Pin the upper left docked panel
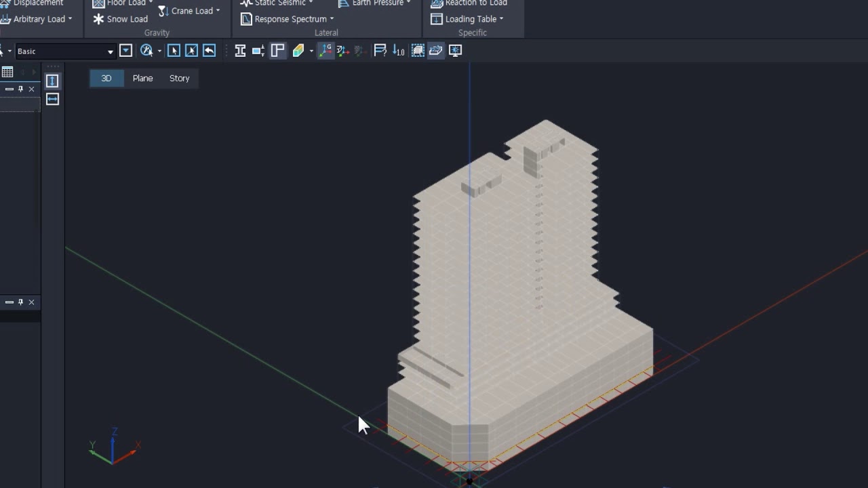The image size is (868, 488). 21,89
